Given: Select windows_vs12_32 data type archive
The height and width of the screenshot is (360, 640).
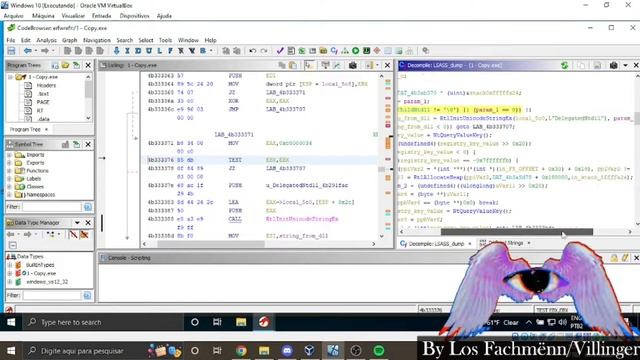Looking at the screenshot, I should (x=47, y=282).
